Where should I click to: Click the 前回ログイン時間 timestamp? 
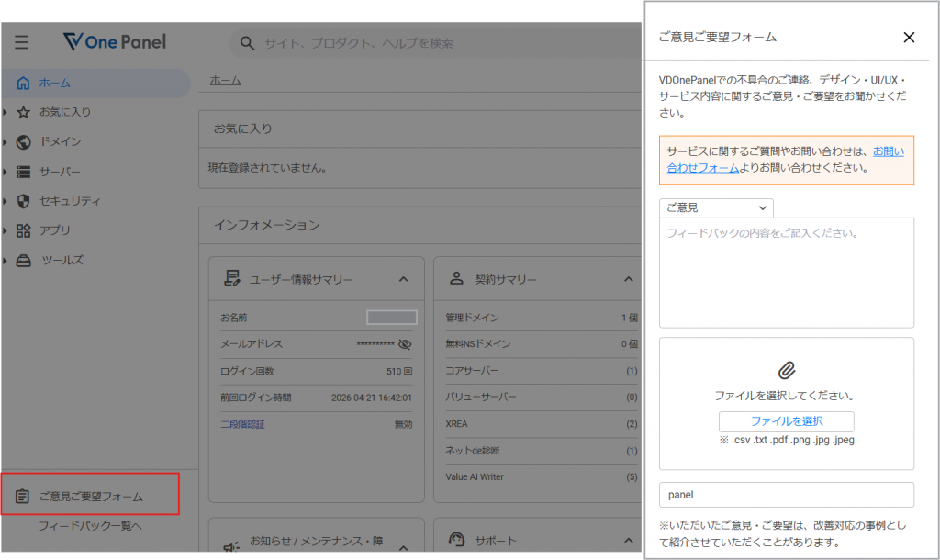coord(372,398)
